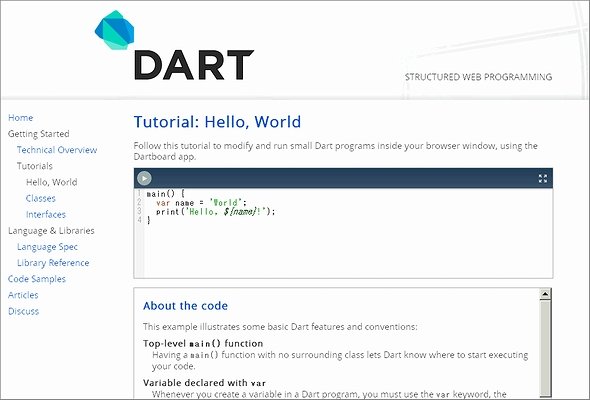Open the Technical Overview page
The image size is (590, 400).
57,150
